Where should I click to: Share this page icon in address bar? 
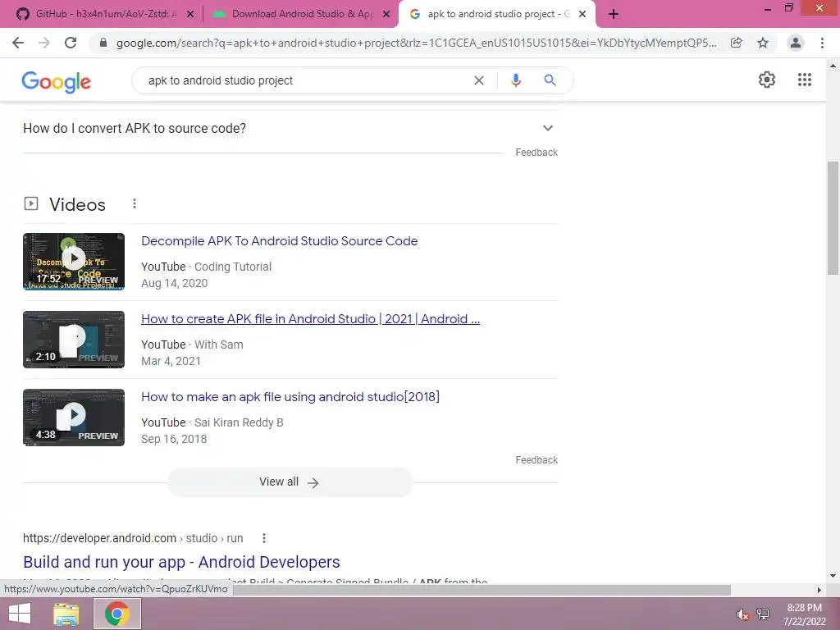click(x=737, y=43)
